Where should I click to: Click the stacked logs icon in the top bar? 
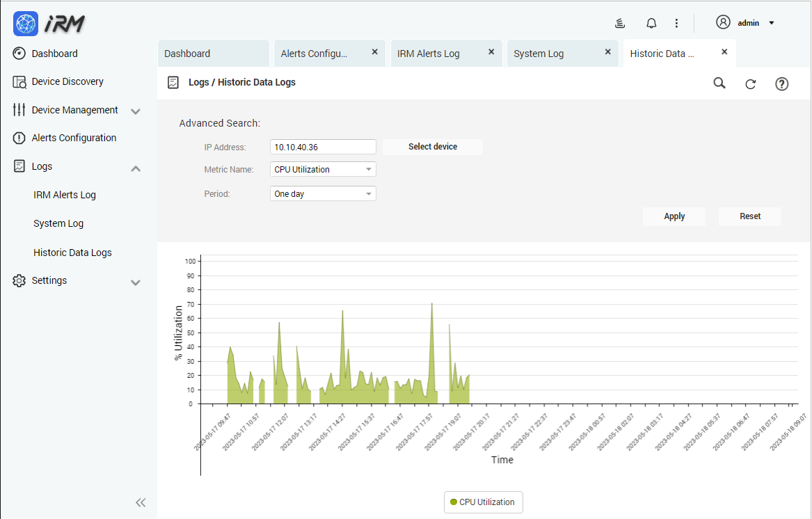click(620, 22)
